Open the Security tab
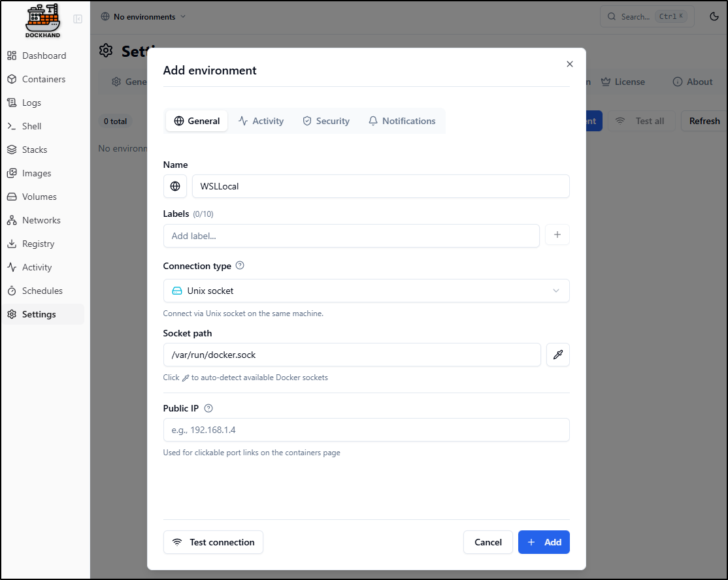 coord(325,121)
